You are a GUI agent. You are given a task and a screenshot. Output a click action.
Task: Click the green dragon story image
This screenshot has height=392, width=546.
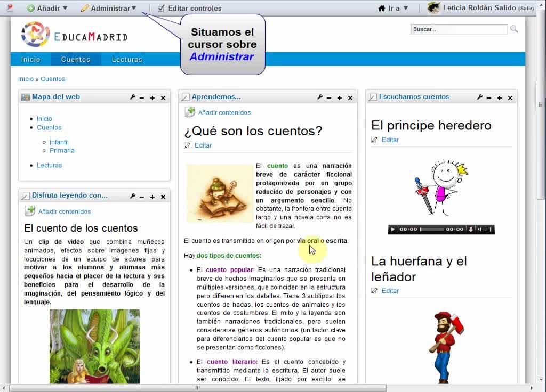click(x=94, y=346)
